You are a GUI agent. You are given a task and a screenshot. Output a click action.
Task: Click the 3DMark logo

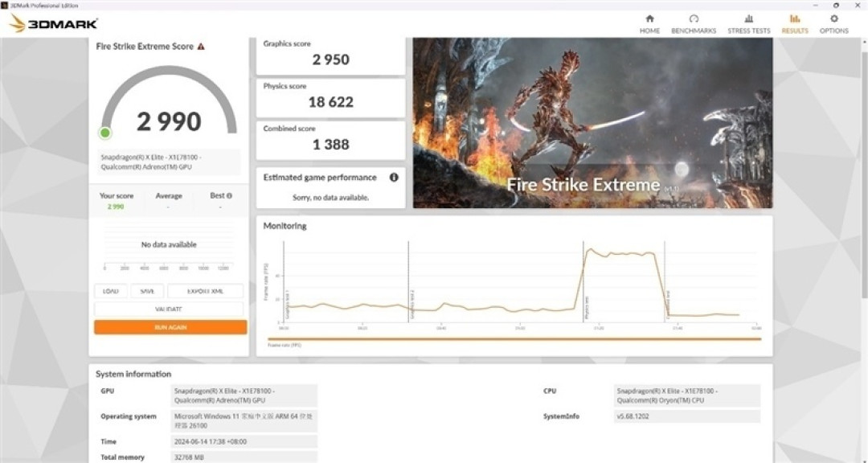click(x=55, y=23)
